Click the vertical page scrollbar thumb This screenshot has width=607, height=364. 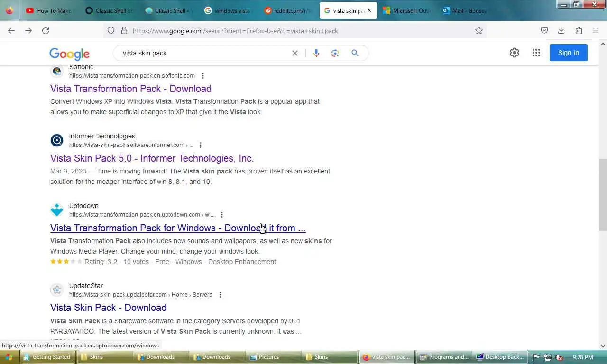[603, 194]
